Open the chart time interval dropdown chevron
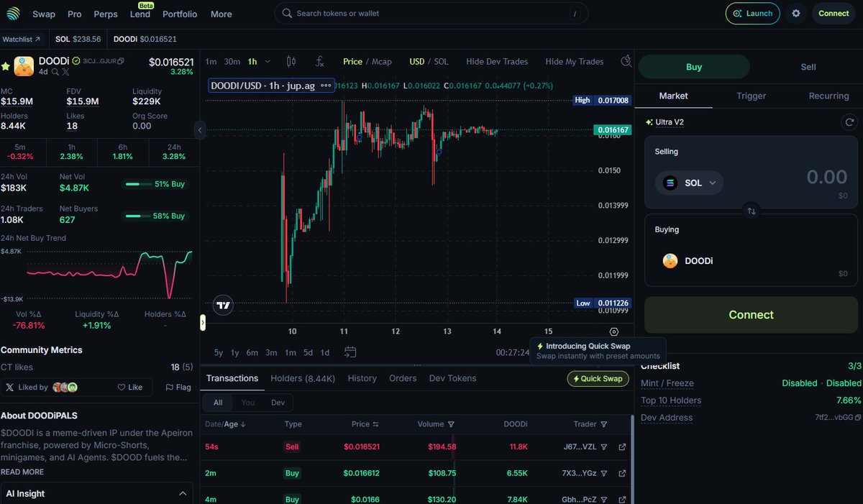Image resolution: width=863 pixels, height=504 pixels. coord(268,62)
